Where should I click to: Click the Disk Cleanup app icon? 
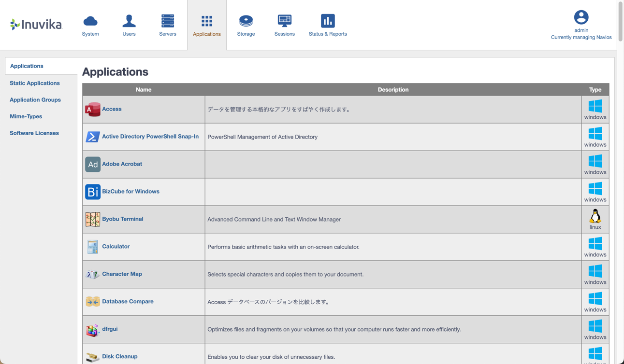point(93,357)
